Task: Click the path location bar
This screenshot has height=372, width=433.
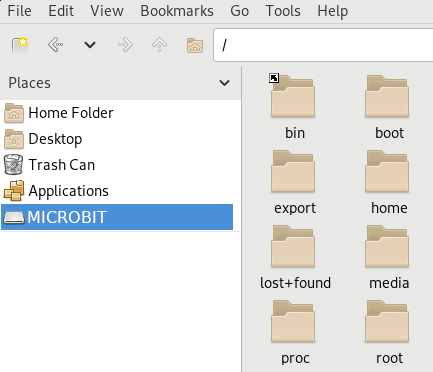Action: [323, 45]
